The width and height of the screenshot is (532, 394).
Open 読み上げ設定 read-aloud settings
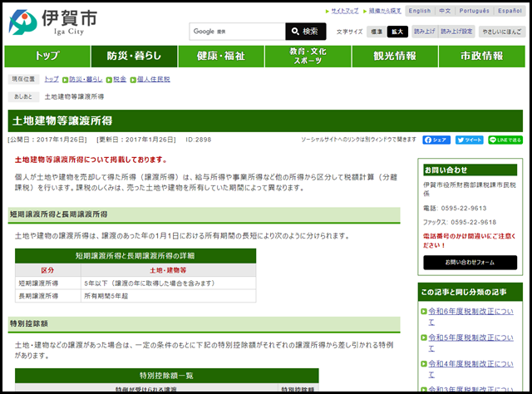coord(458,32)
